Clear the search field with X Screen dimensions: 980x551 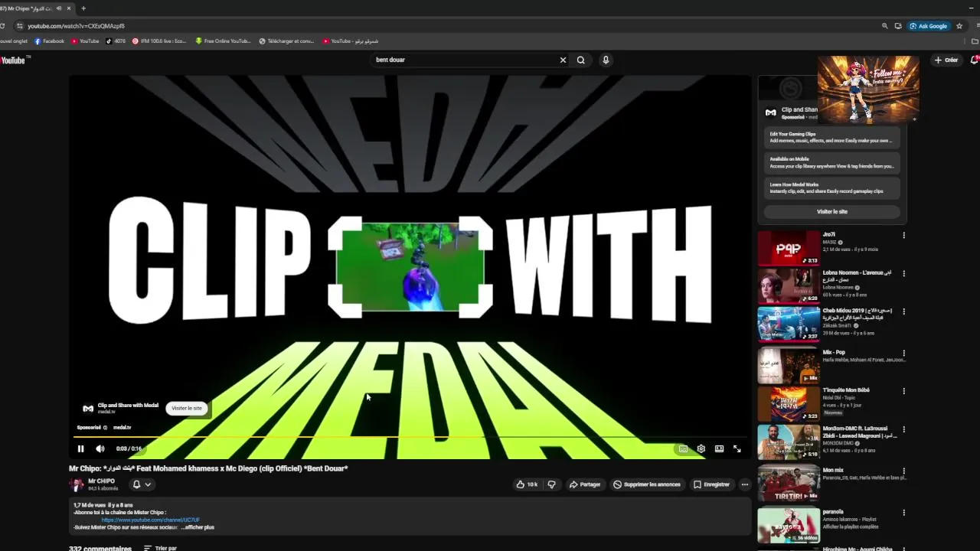563,60
